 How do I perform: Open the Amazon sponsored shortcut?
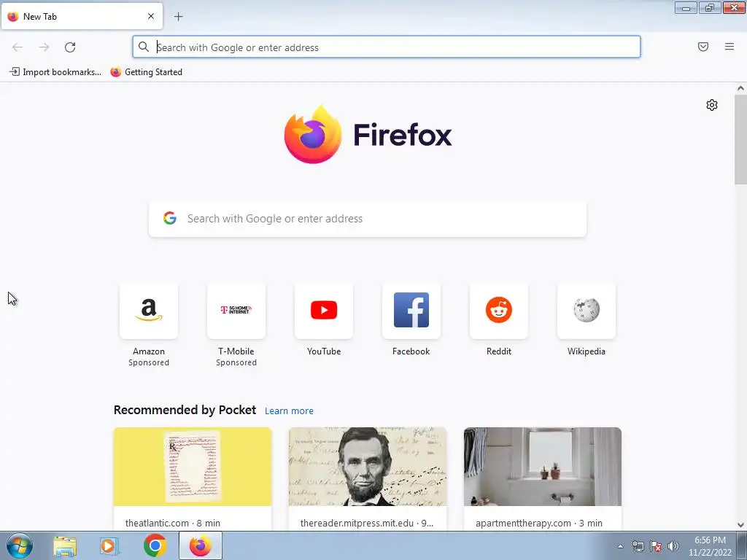pyautogui.click(x=149, y=311)
